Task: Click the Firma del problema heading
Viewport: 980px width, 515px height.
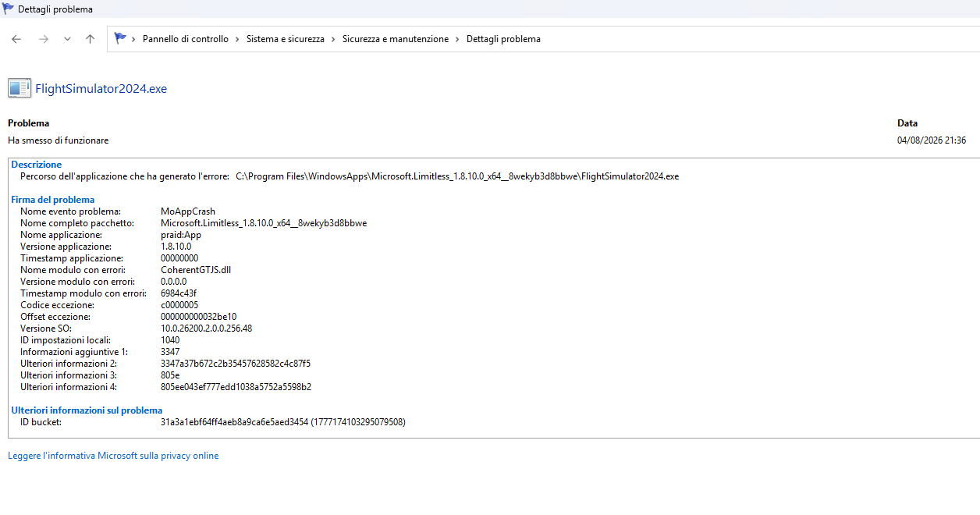Action: coord(53,200)
